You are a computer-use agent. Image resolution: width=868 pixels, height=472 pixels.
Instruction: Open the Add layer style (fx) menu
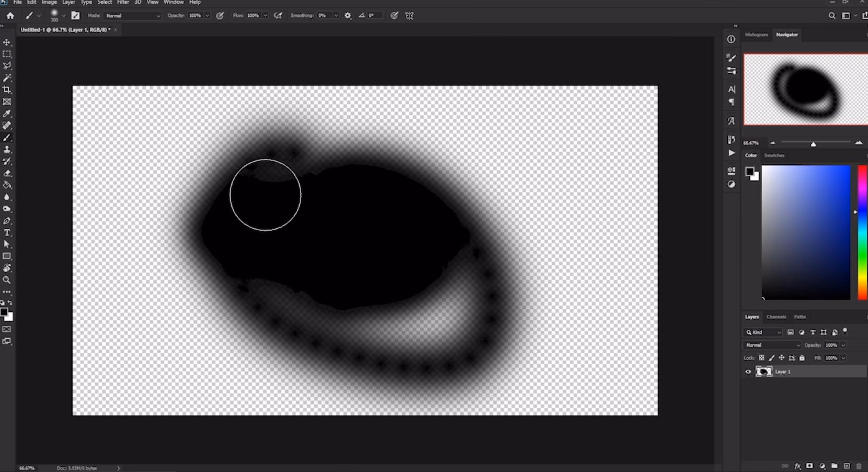click(797, 466)
